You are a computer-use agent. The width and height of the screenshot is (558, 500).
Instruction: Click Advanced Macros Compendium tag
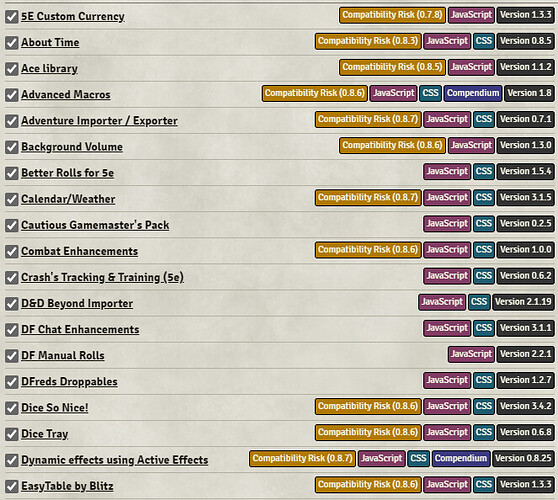pos(473,93)
